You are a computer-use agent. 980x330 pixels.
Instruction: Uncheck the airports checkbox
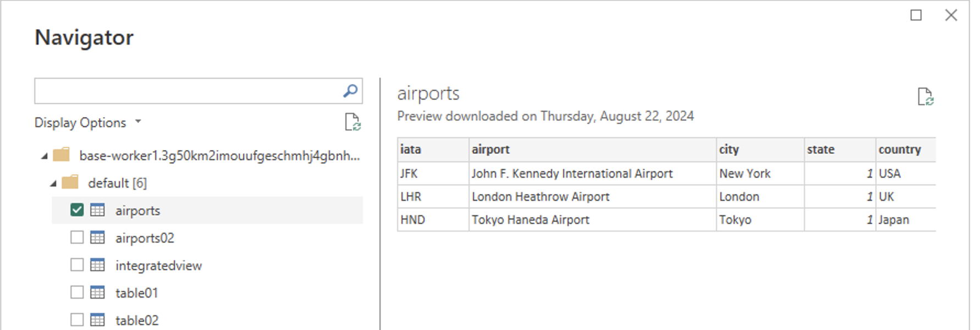pos(77,210)
